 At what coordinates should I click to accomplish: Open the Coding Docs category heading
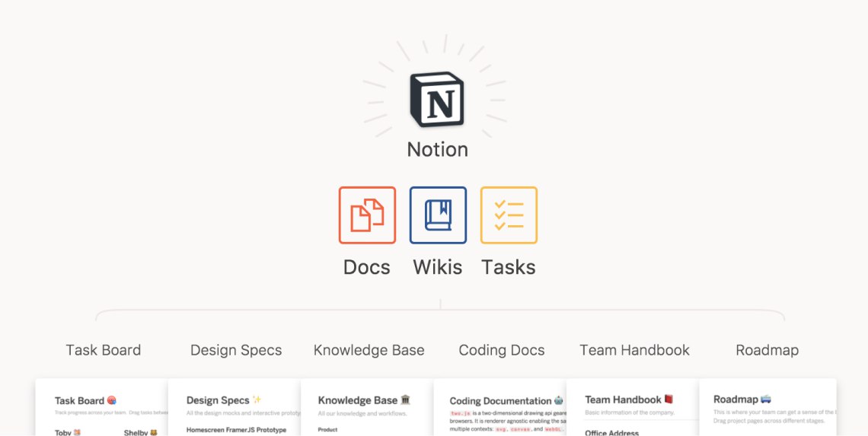[x=502, y=350]
